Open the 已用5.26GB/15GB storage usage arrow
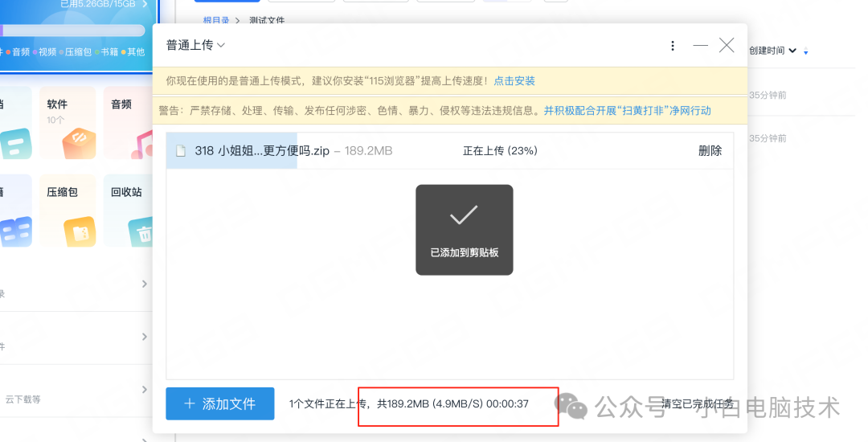The image size is (868, 442). [x=145, y=4]
